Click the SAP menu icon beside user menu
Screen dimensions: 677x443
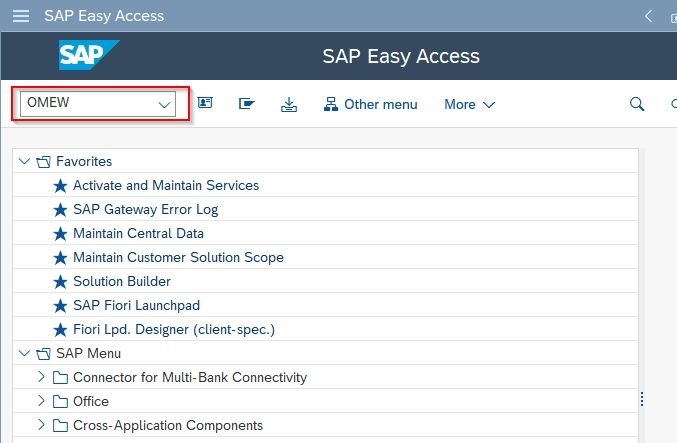click(247, 104)
